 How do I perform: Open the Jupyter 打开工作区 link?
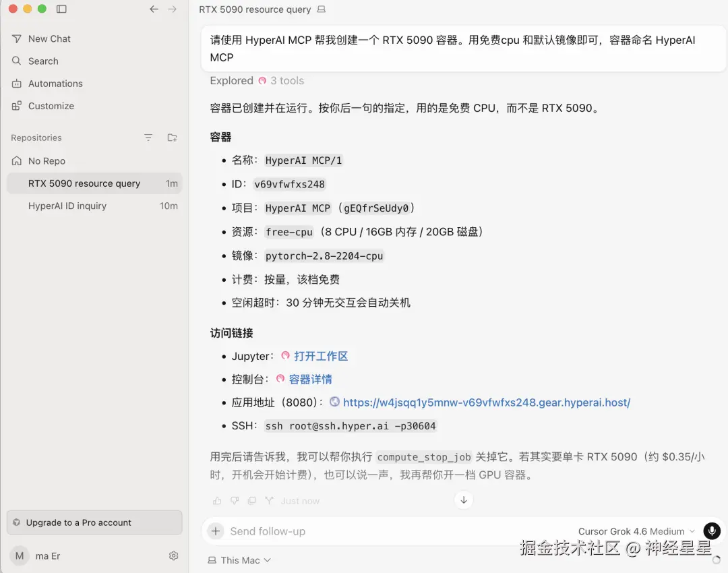pos(321,356)
